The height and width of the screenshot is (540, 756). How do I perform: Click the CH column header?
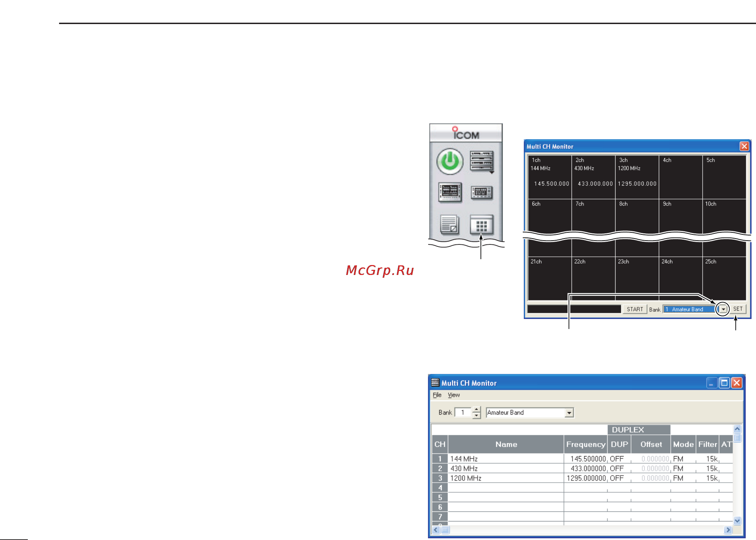(x=440, y=444)
